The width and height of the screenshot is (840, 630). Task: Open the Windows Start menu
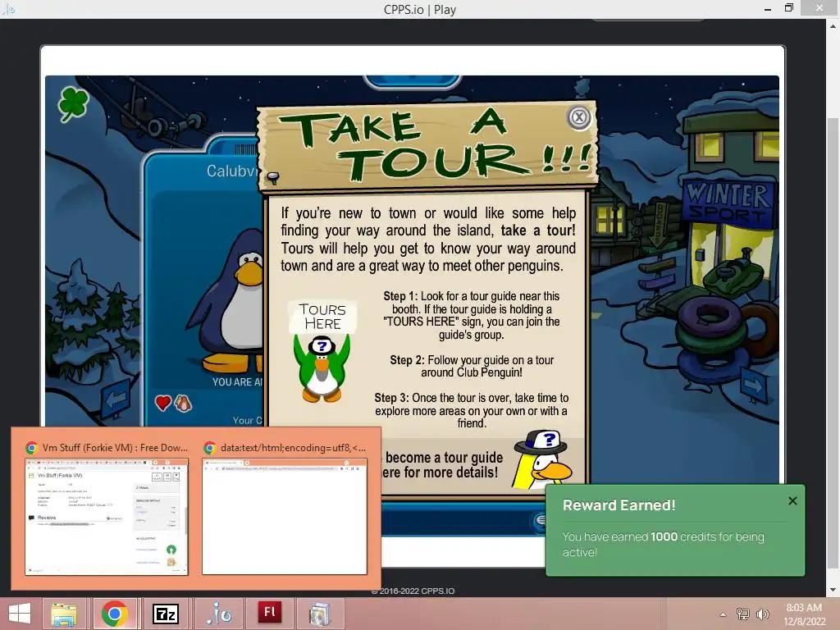coord(20,614)
